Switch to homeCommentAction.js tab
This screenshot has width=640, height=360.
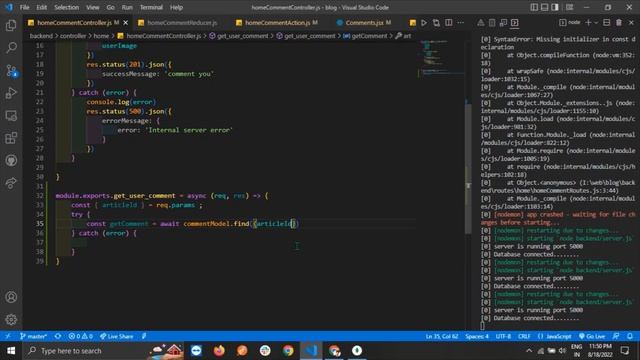pos(281,23)
